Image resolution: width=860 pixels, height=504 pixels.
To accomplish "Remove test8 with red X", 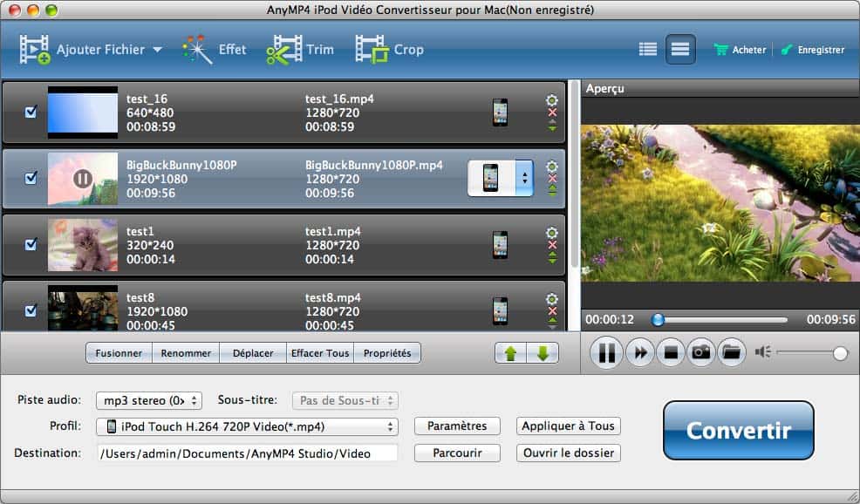I will pos(552,311).
